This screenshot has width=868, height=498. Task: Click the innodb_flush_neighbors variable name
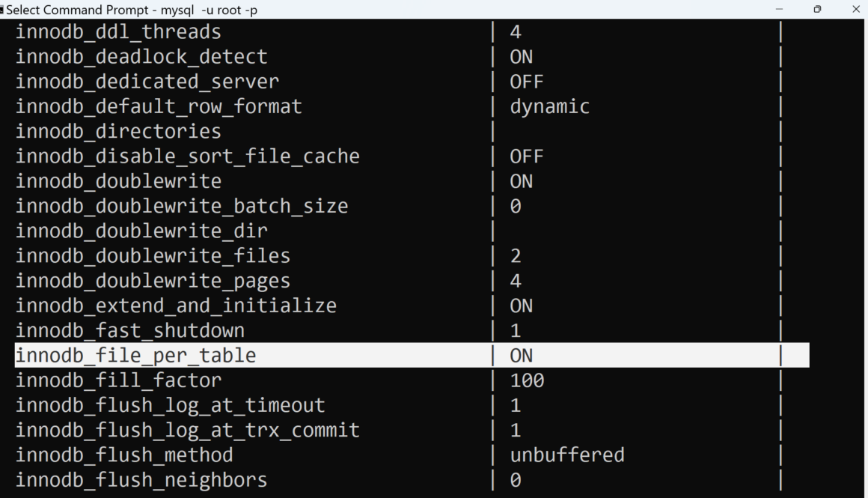click(141, 479)
